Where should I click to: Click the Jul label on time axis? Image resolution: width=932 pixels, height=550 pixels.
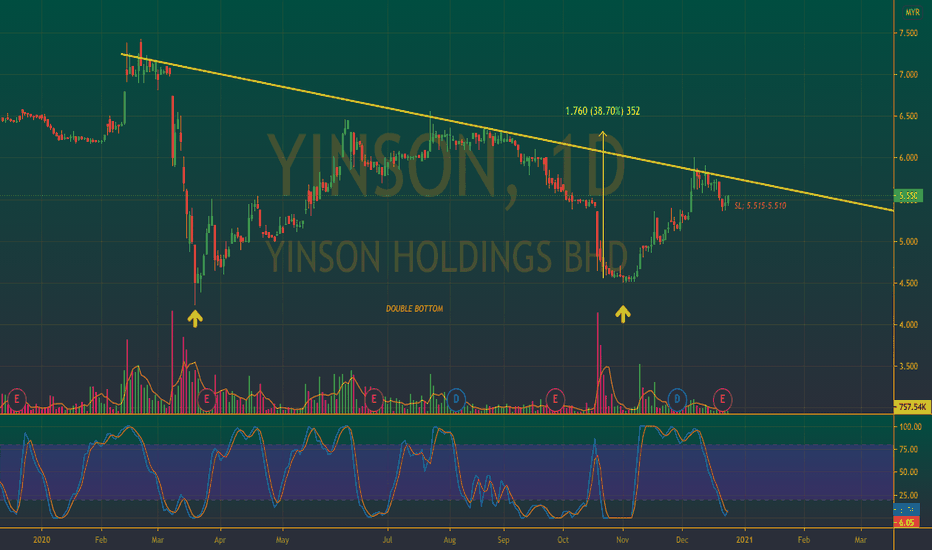(x=388, y=540)
